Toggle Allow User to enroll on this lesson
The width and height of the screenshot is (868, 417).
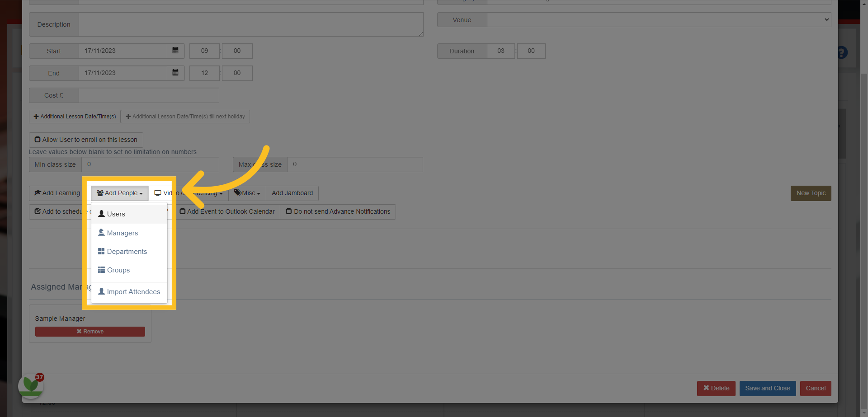point(86,140)
